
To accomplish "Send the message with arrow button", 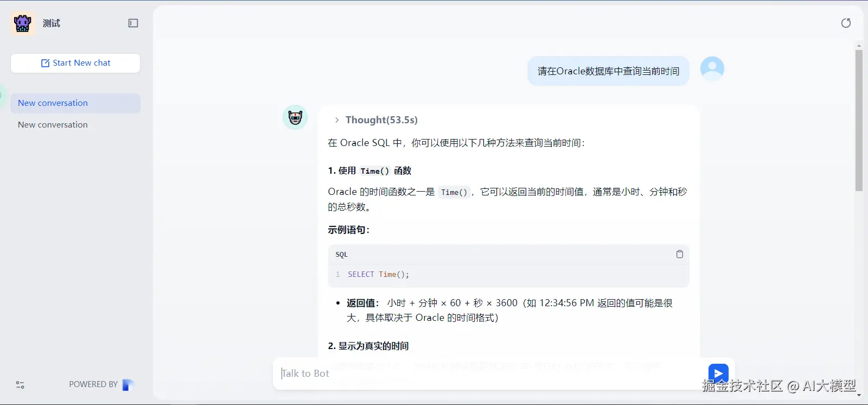I will pyautogui.click(x=718, y=374).
